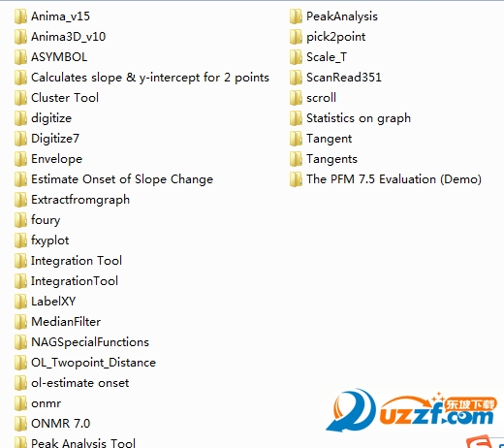Click the digitize folder icon
This screenshot has height=448, width=504.
click(x=20, y=118)
